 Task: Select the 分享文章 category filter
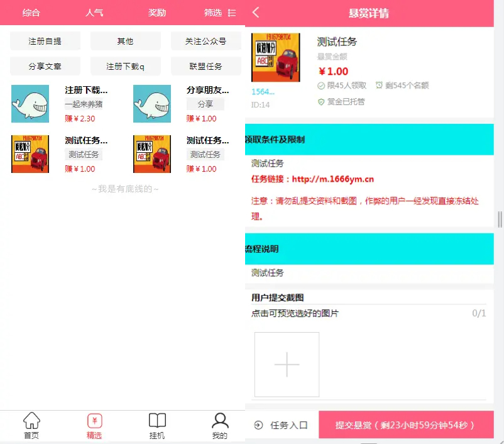coord(45,66)
